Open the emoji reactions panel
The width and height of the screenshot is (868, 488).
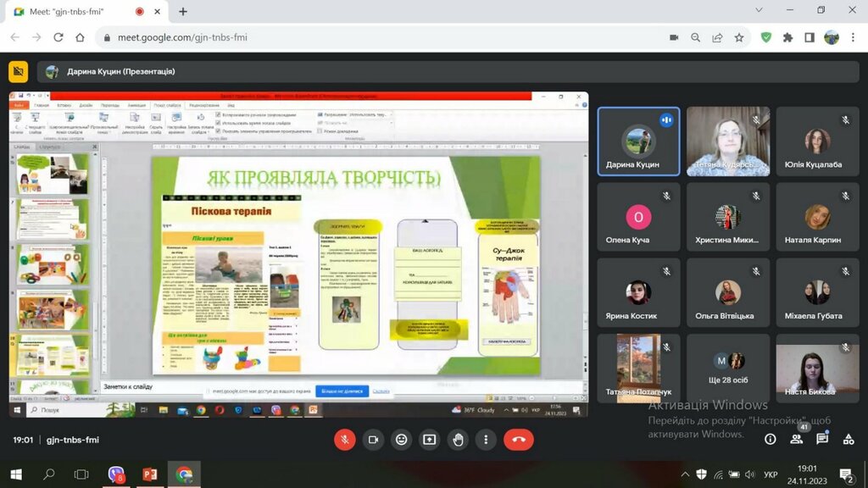click(401, 439)
